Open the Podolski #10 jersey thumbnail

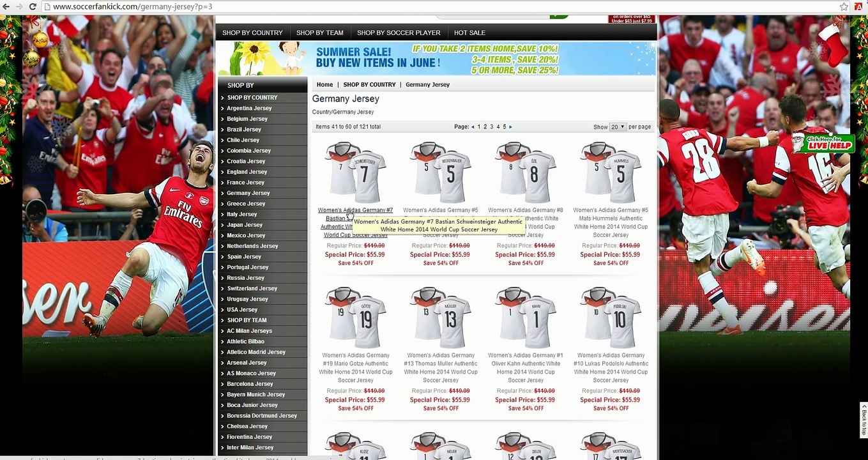(611, 318)
